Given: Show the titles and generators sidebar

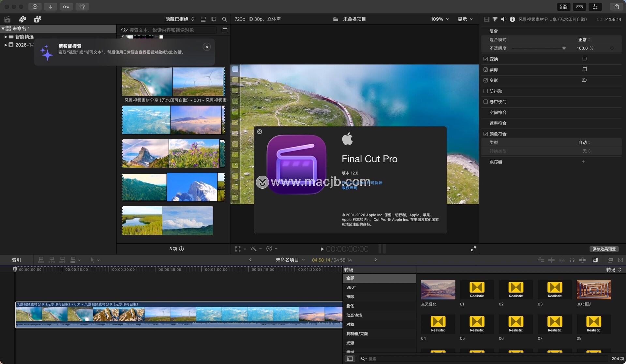Looking at the screenshot, I should 37,19.
